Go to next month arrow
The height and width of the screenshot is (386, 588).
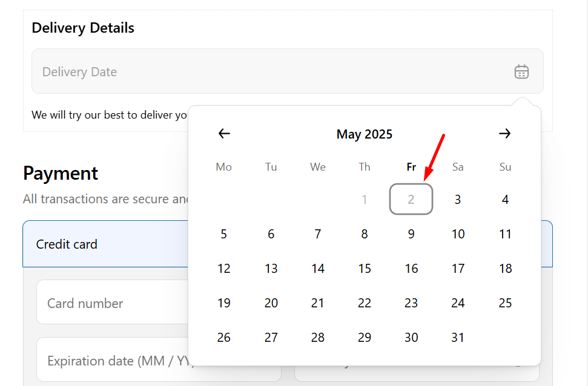click(505, 134)
